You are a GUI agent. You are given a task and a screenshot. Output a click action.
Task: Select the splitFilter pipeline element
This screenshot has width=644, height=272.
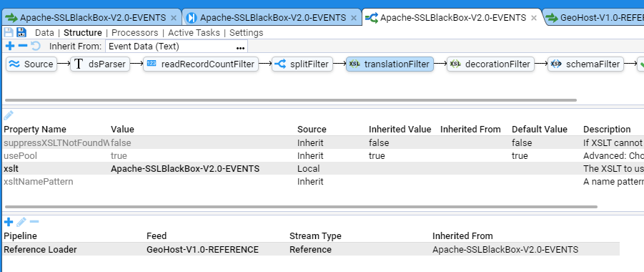[x=302, y=64]
